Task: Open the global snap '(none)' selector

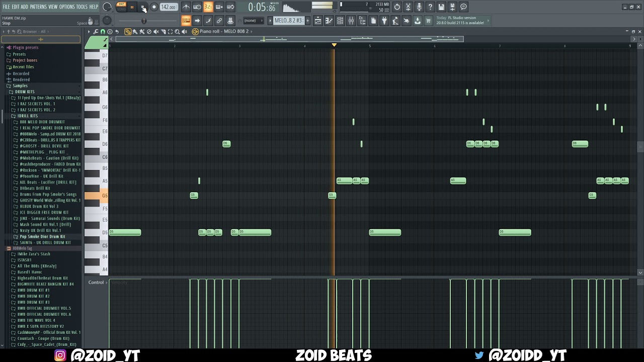Action: coord(253,21)
